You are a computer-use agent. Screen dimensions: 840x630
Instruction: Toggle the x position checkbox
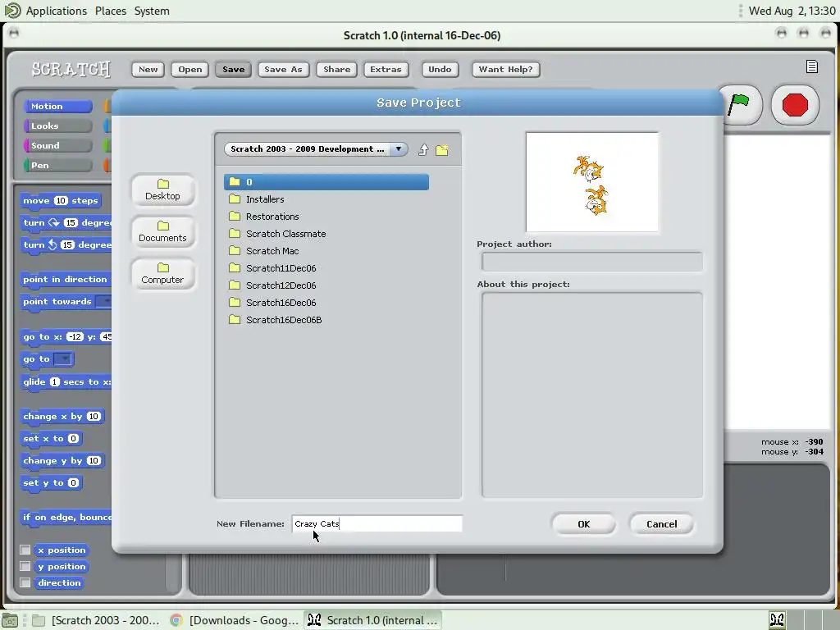[x=25, y=550]
